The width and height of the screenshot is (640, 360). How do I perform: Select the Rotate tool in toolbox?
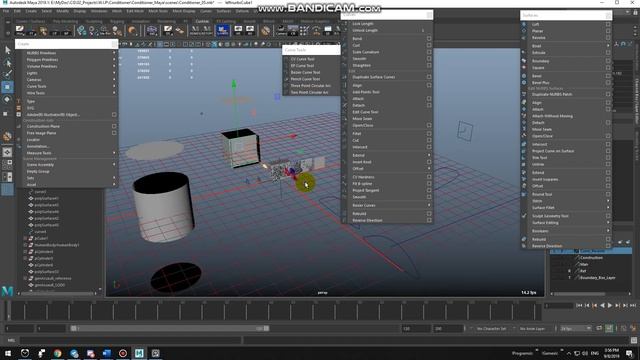click(7, 100)
